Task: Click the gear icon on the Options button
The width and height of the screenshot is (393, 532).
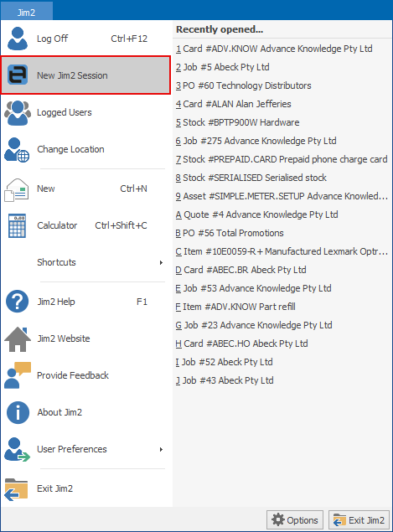Action: pyautogui.click(x=278, y=519)
